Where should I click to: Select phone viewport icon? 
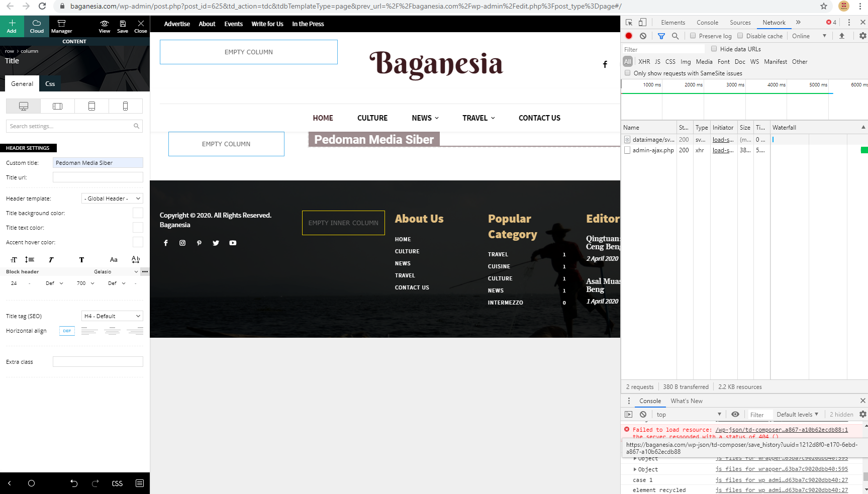tap(126, 106)
